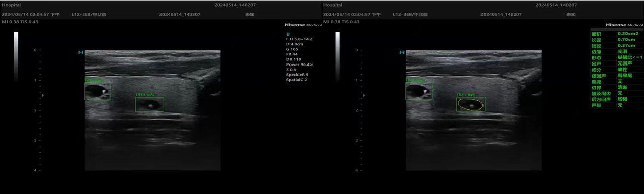The image size is (644, 194).
Task: Click the 强回声 彗星尾 row
Action: tap(617, 75)
